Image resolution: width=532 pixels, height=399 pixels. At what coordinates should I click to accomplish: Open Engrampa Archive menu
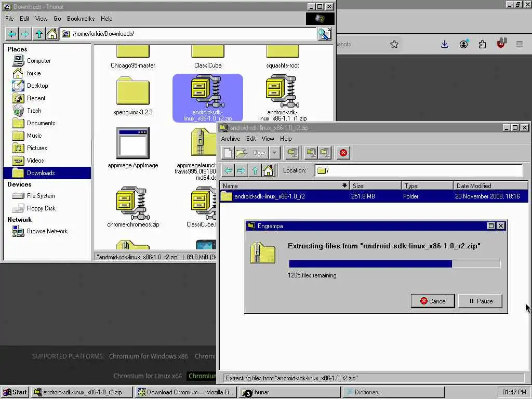click(x=231, y=139)
